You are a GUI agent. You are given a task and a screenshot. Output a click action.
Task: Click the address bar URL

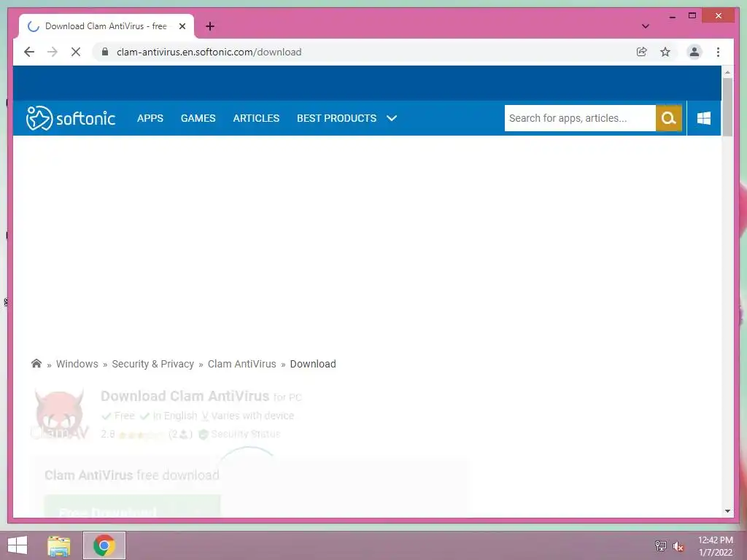pyautogui.click(x=209, y=52)
